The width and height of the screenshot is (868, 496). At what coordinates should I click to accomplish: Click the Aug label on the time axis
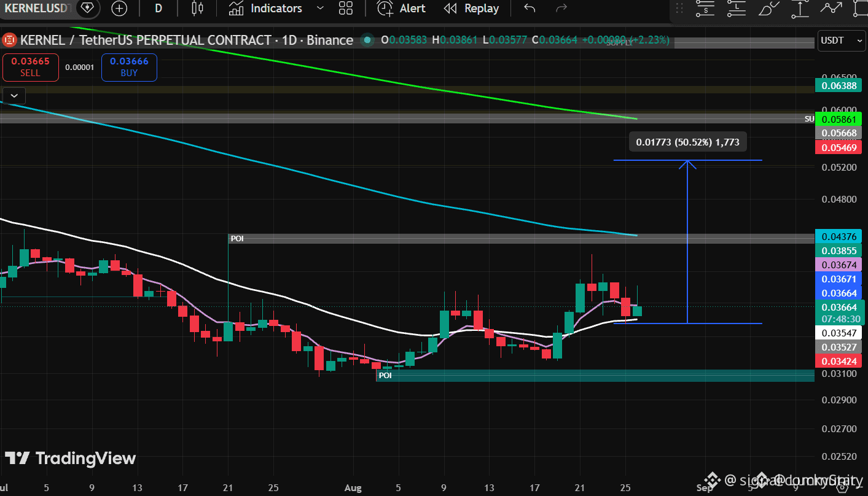click(x=352, y=488)
